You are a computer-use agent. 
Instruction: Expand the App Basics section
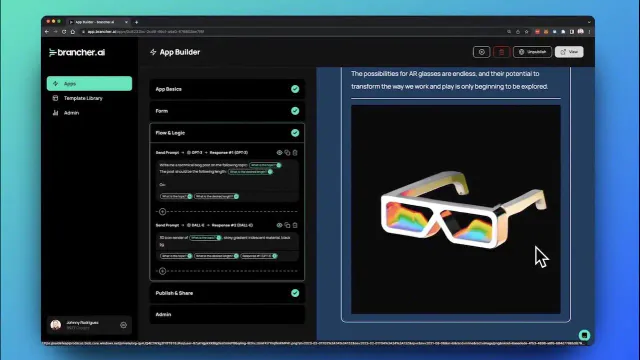pos(227,89)
